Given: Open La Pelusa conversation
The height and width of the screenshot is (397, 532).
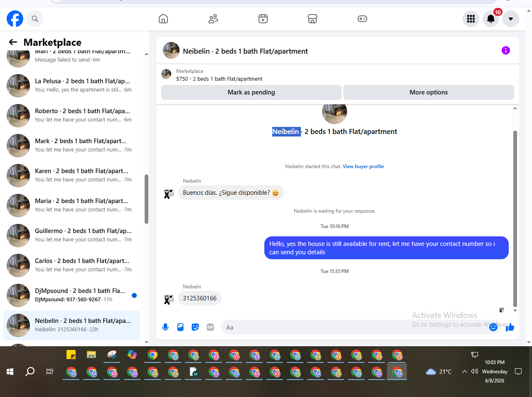Looking at the screenshot, I should (x=71, y=85).
